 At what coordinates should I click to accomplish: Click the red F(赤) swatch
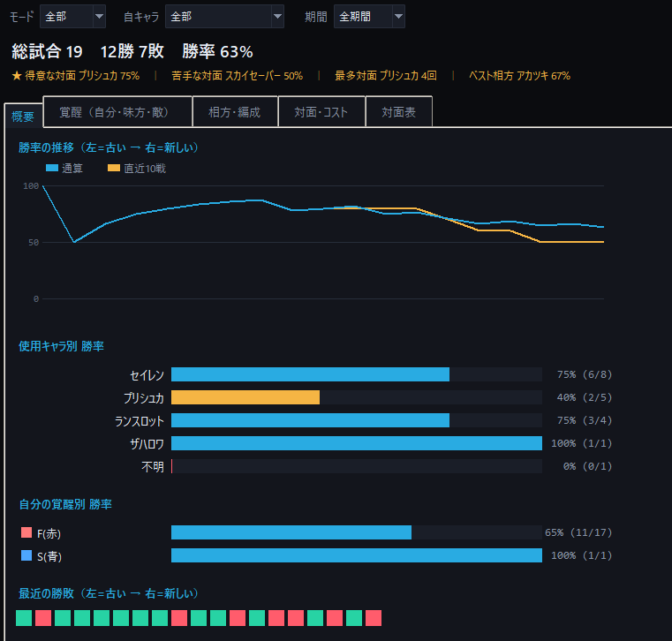26,532
